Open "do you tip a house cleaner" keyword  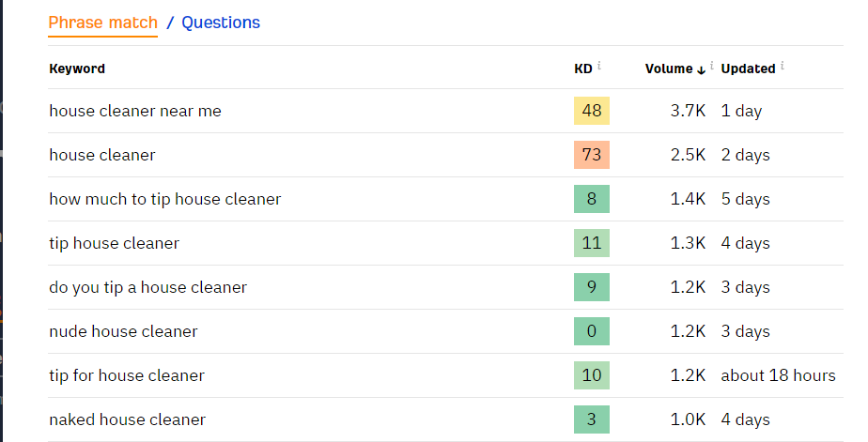[x=147, y=287]
